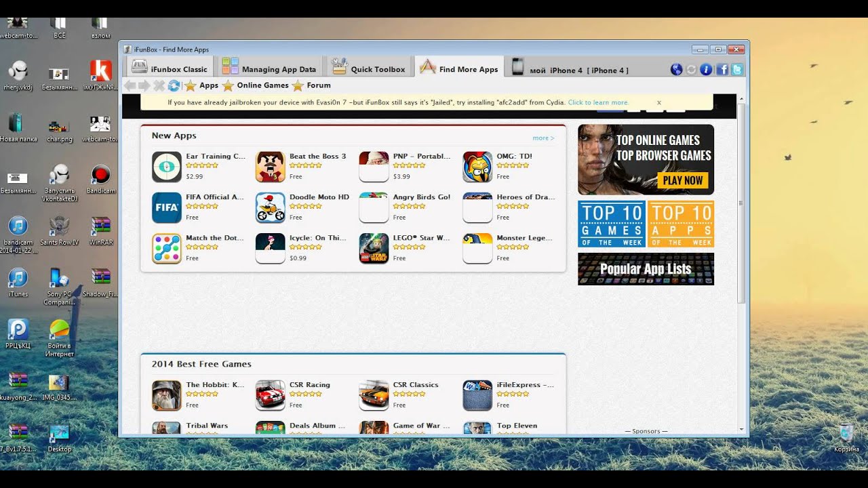Open Bandicam desktop shortcut
The image size is (868, 488).
click(100, 180)
